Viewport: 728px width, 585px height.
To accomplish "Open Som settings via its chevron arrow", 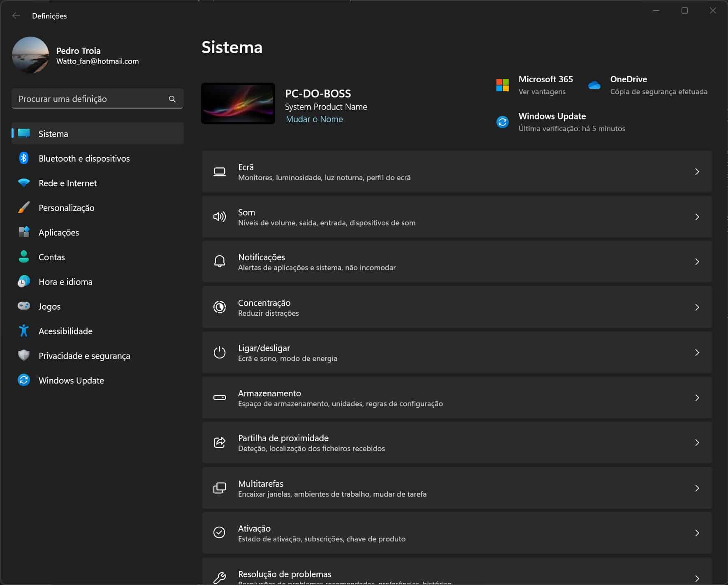I will click(x=697, y=217).
